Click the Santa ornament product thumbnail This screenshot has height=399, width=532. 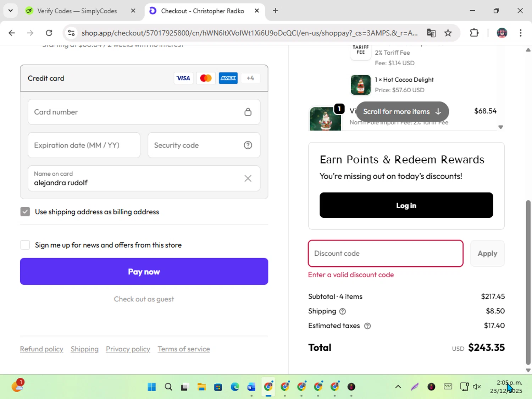(x=325, y=119)
